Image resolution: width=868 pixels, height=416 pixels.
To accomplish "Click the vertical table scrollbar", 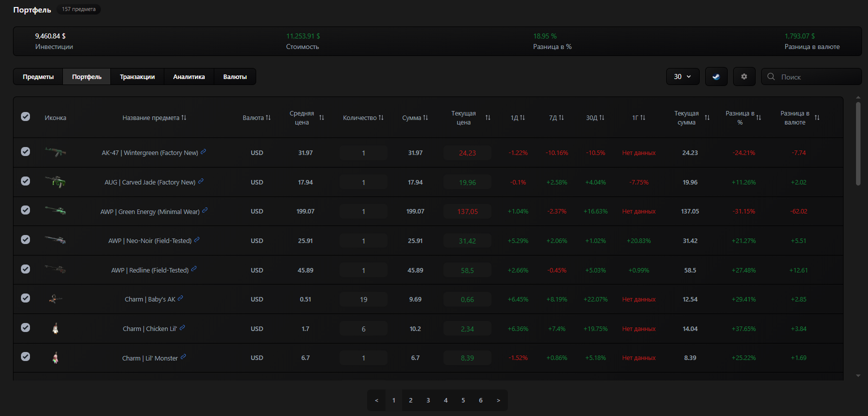I will pos(858,144).
